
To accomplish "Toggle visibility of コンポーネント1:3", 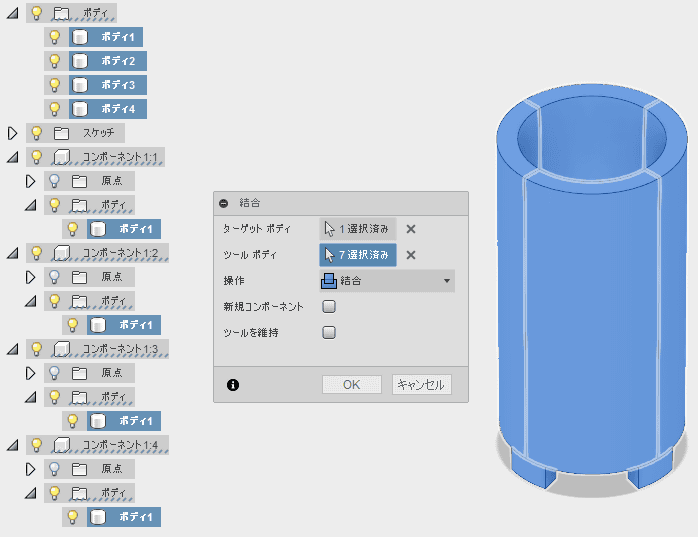I will [37, 349].
